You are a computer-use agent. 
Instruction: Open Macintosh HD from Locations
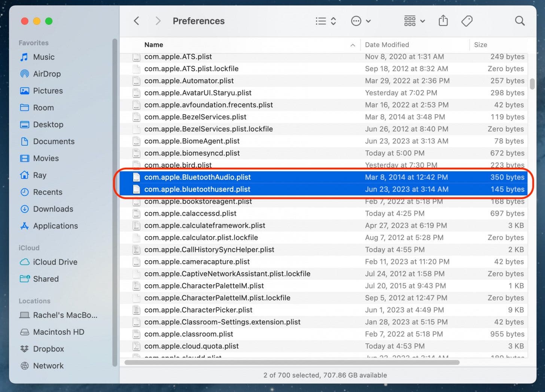pos(58,332)
